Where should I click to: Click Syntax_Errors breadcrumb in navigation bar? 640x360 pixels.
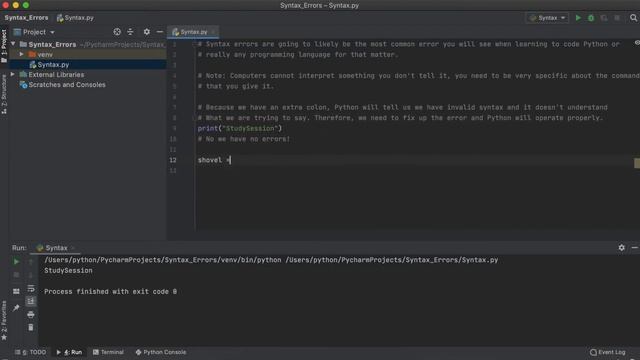27,18
